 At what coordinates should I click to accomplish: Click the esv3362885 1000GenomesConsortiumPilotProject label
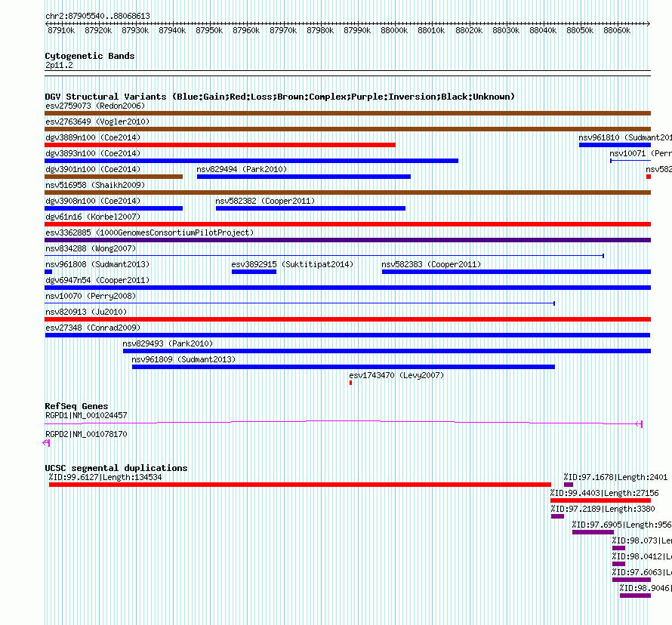pos(150,232)
